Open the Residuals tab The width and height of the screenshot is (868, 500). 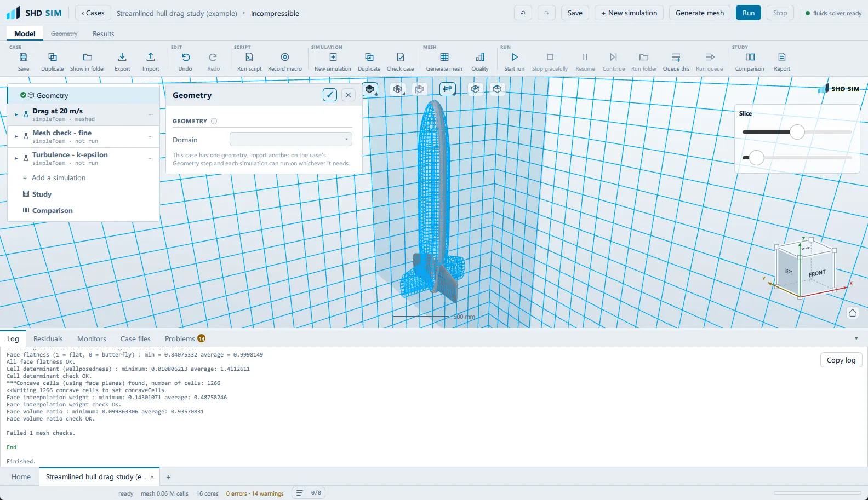[48, 338]
